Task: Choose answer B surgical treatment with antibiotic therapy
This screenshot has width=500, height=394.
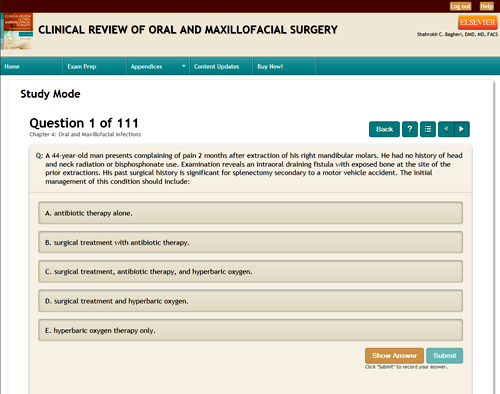Action: pos(250,242)
